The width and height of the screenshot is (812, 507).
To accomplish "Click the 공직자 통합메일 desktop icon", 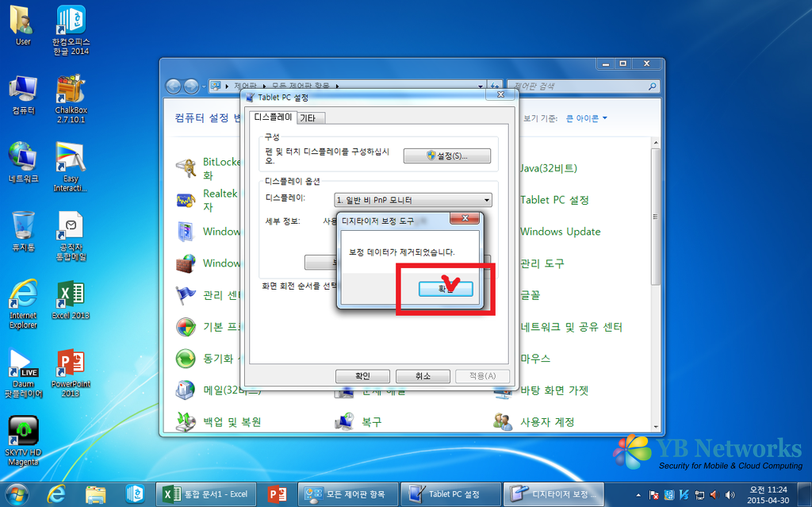I will pyautogui.click(x=71, y=236).
